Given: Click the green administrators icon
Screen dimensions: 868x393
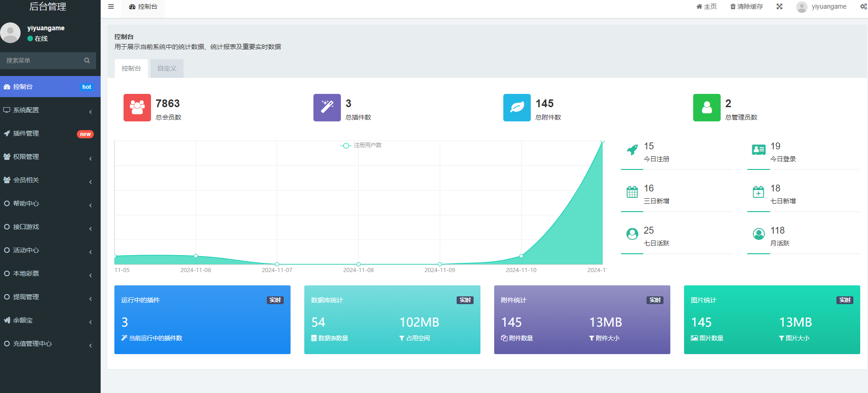Looking at the screenshot, I should tap(706, 108).
